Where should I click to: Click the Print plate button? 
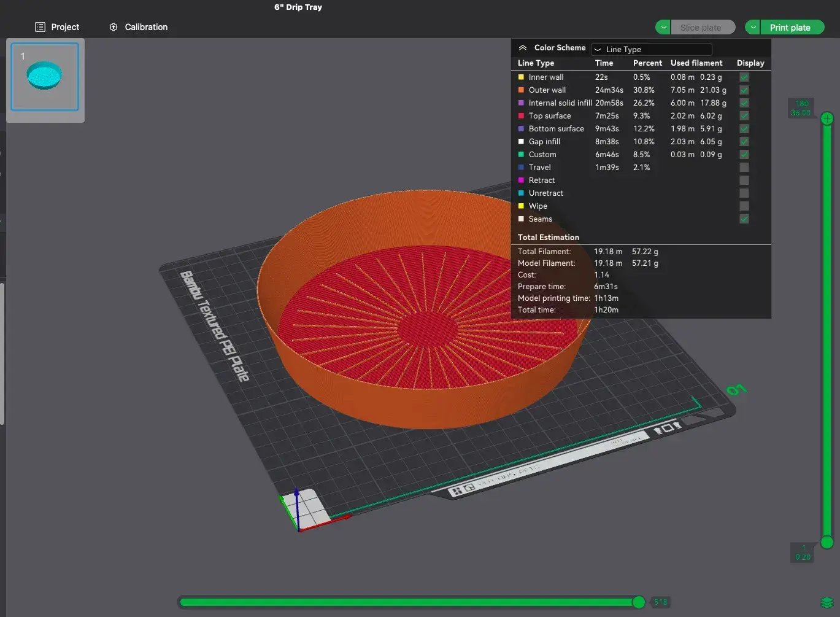[x=792, y=28]
